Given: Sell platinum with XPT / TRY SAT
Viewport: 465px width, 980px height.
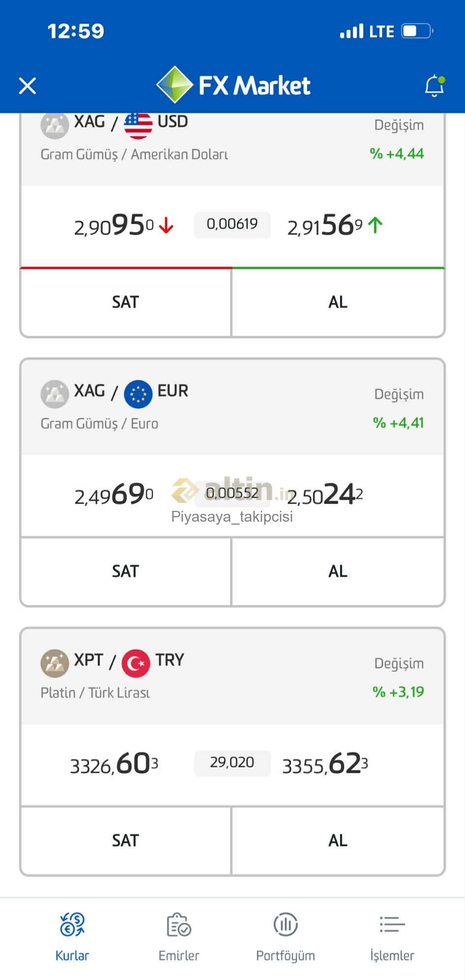Looking at the screenshot, I should (126, 840).
